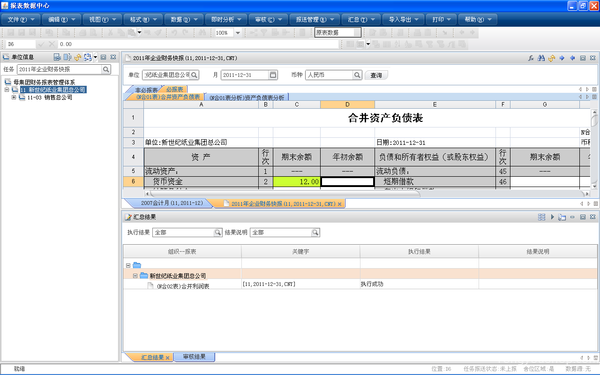This screenshot has width=600, height=375.
Task: Click the export folder icon in the 汇总结果 header
Action: click(562, 217)
